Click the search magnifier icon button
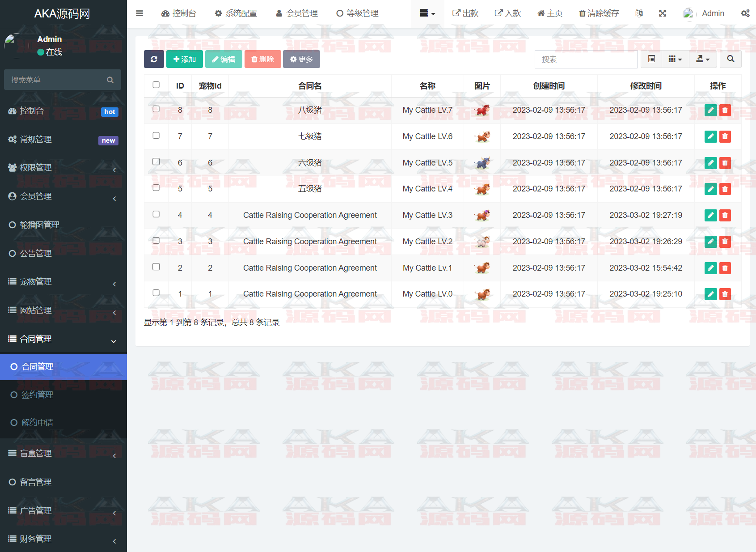 [731, 59]
